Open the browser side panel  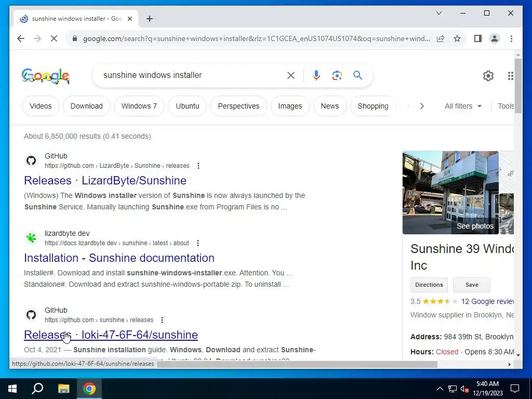click(x=478, y=38)
